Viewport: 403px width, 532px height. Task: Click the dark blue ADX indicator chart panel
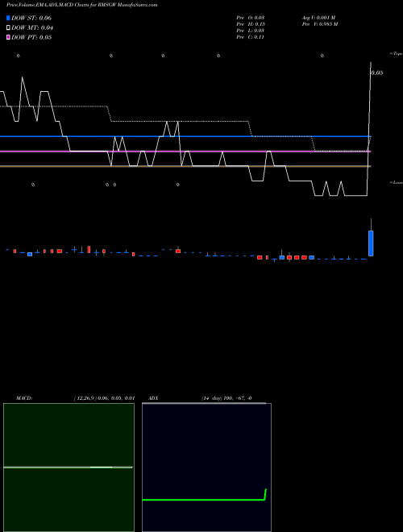coord(206,468)
